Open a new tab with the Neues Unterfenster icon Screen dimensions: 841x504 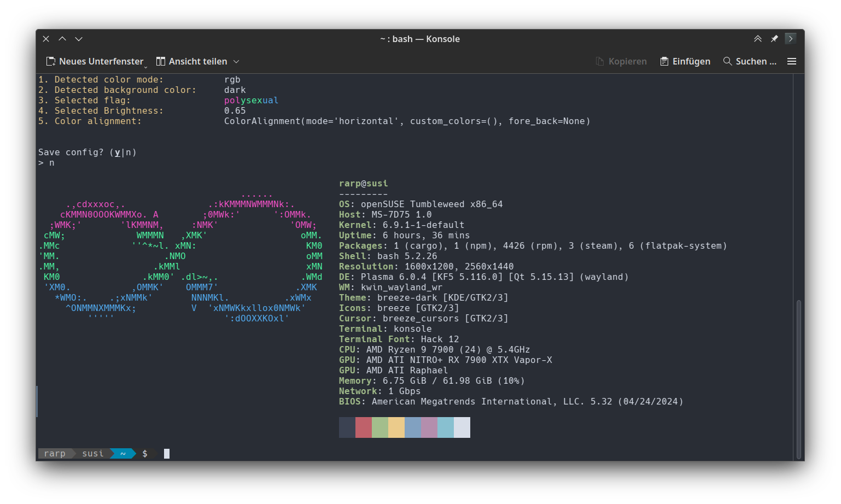(51, 61)
